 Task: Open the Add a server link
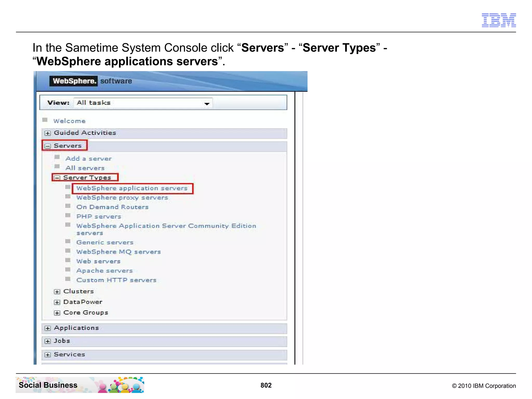[x=89, y=159]
